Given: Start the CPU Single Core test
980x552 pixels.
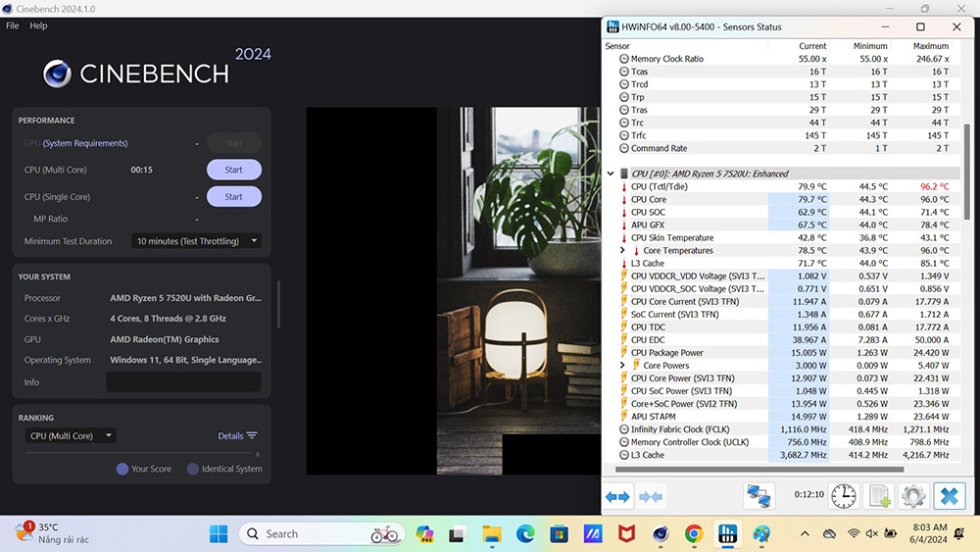Looking at the screenshot, I should 234,196.
